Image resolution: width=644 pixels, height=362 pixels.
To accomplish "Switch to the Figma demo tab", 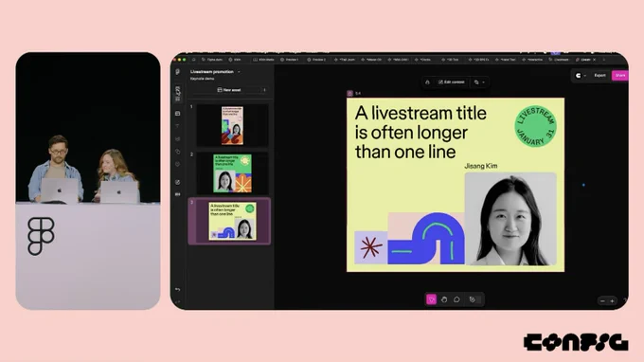I will point(212,60).
